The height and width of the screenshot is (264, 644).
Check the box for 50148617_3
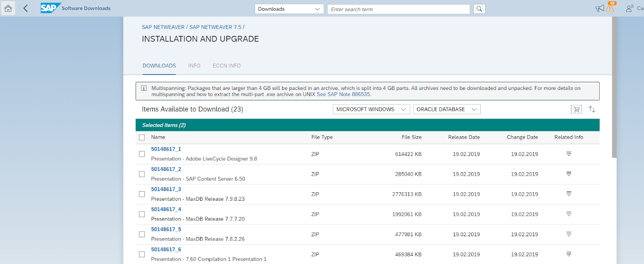point(142,194)
